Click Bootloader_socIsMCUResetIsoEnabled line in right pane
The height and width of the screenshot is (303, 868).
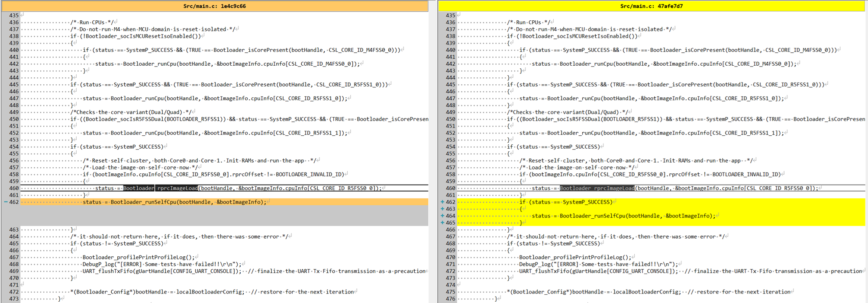click(x=572, y=36)
